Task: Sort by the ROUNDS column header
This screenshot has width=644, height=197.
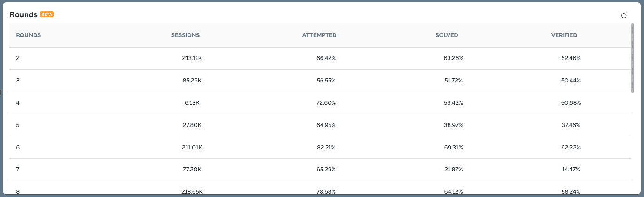Action: (28, 35)
